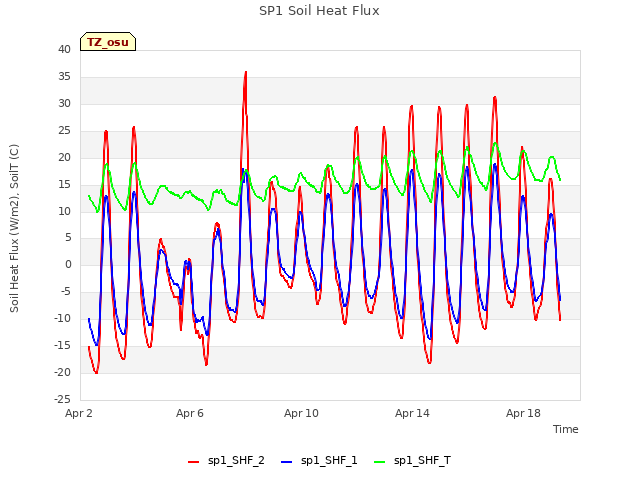Select the sp1_SHF_2 legend label
640x480 pixels.
pos(236,461)
